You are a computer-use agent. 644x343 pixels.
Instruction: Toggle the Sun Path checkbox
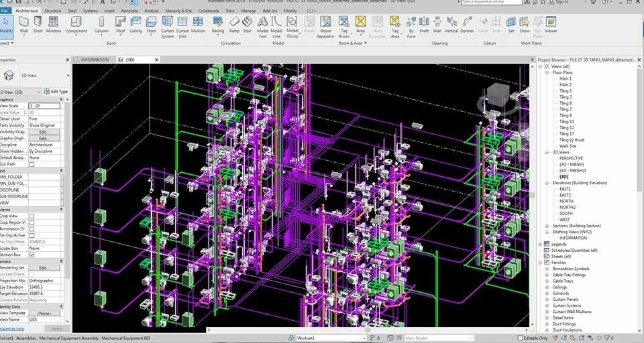point(32,163)
